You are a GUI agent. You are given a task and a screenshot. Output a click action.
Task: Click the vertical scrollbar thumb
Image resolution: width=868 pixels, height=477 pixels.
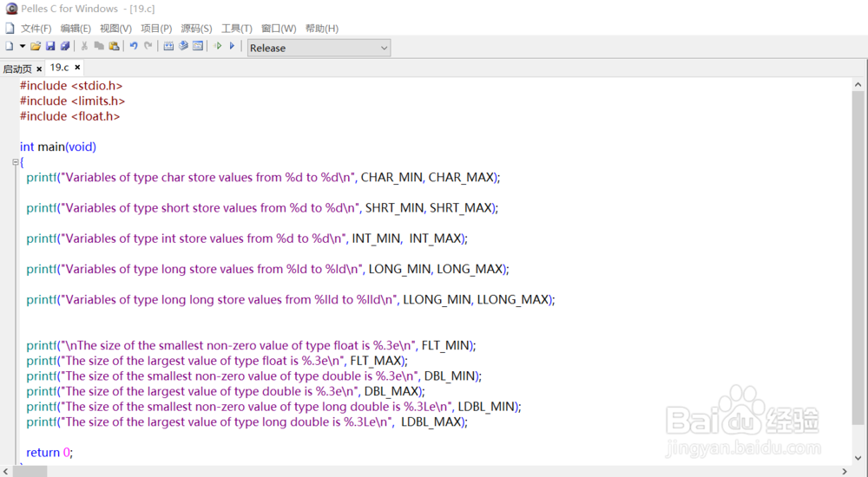click(858, 258)
